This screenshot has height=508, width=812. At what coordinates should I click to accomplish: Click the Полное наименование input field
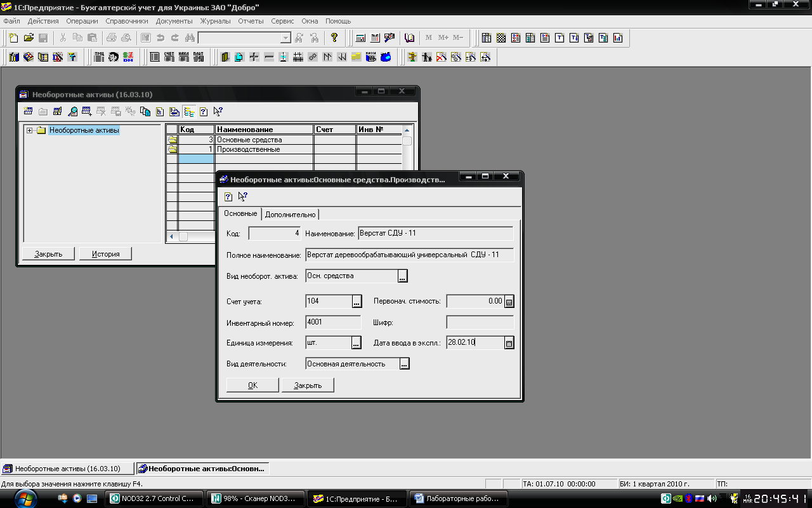tap(409, 255)
